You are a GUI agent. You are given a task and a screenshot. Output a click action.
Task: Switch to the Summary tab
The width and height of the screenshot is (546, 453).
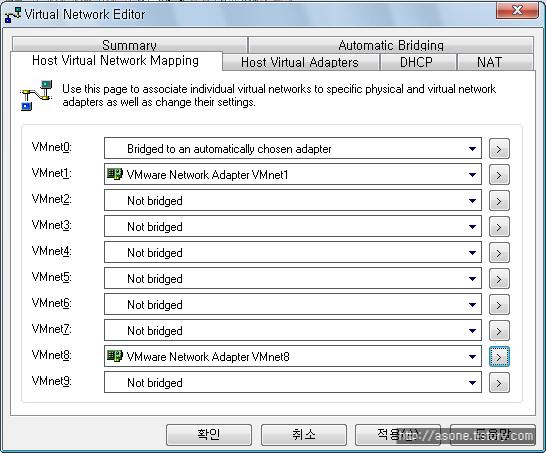pos(130,45)
